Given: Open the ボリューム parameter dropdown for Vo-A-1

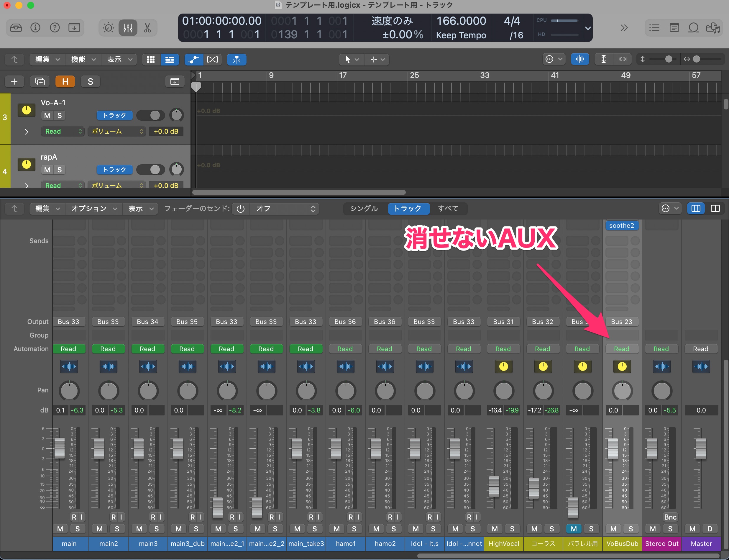Looking at the screenshot, I should point(116,131).
